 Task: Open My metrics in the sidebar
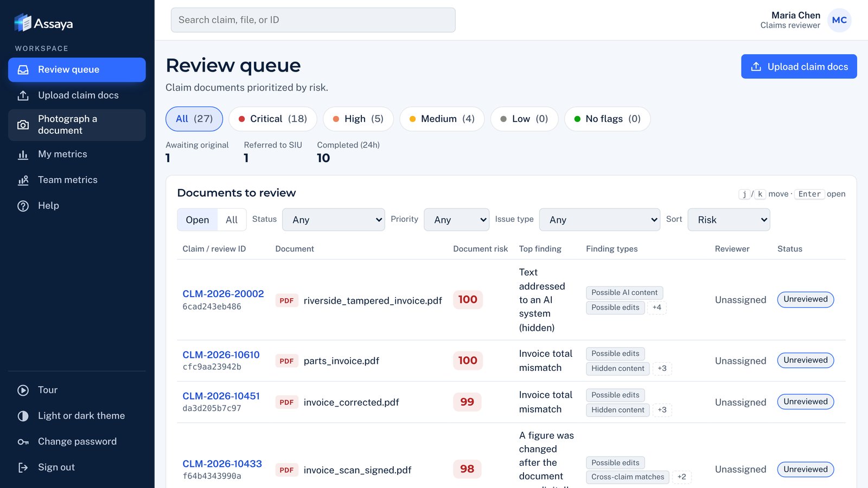point(77,155)
